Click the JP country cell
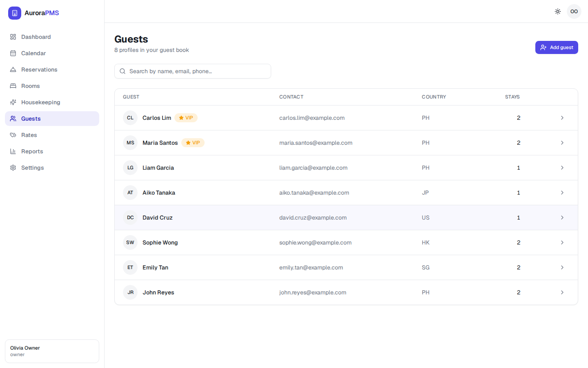 [x=425, y=193]
